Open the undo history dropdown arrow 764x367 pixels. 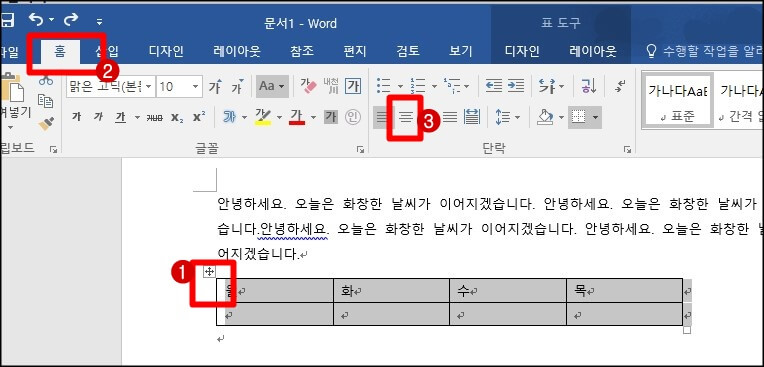coord(52,20)
